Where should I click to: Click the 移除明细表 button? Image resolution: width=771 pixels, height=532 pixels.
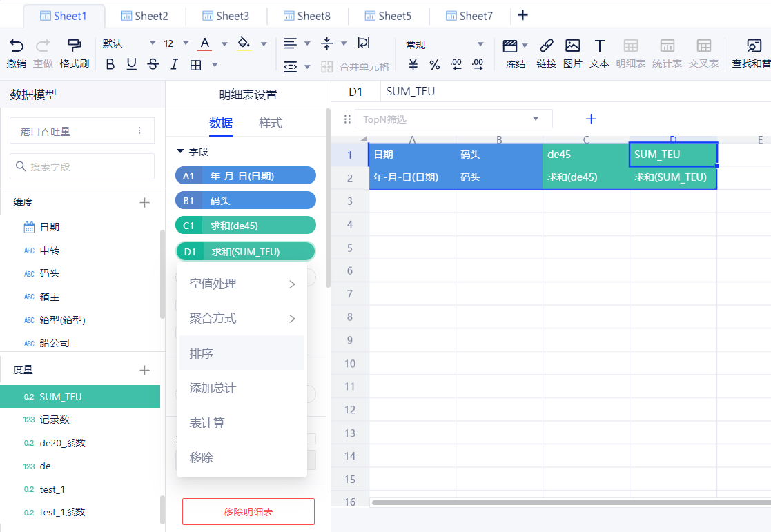248,512
